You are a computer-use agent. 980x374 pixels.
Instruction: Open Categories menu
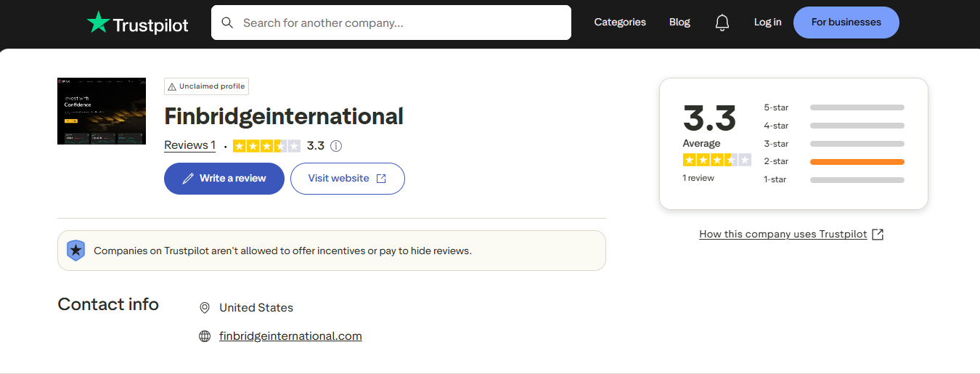620,23
